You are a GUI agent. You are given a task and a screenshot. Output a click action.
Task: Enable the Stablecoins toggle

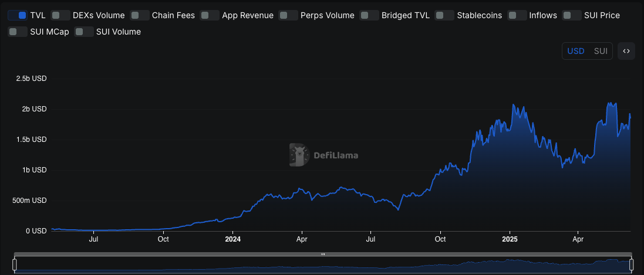click(445, 15)
